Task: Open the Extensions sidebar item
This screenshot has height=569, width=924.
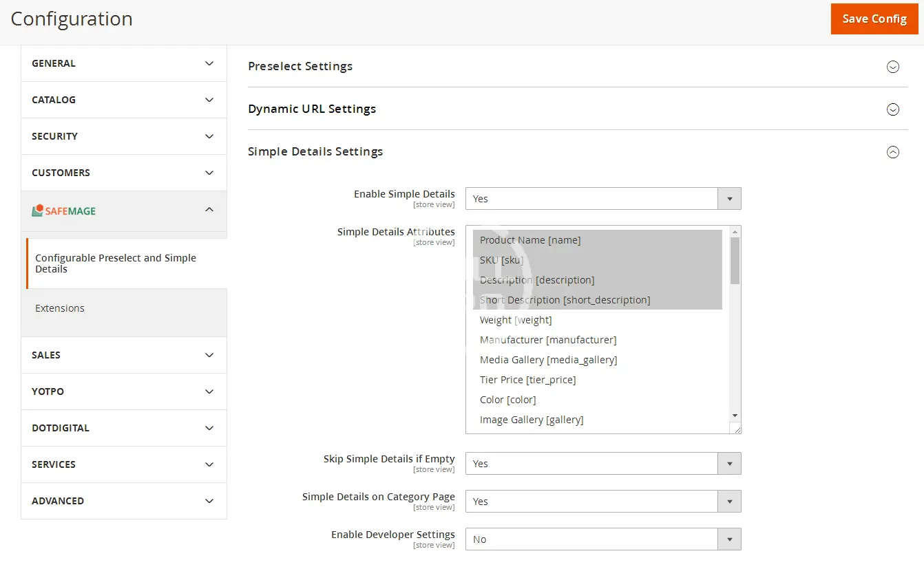Action: pos(60,308)
